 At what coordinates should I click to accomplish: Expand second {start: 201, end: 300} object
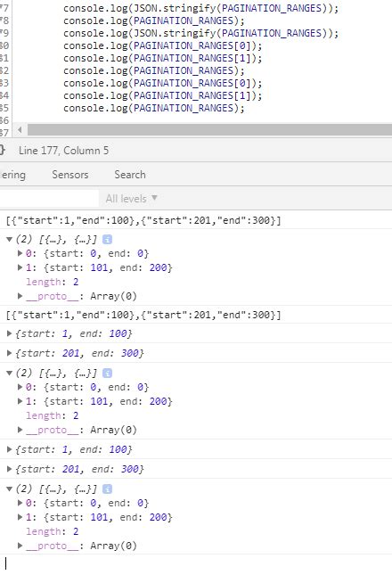[x=10, y=469]
